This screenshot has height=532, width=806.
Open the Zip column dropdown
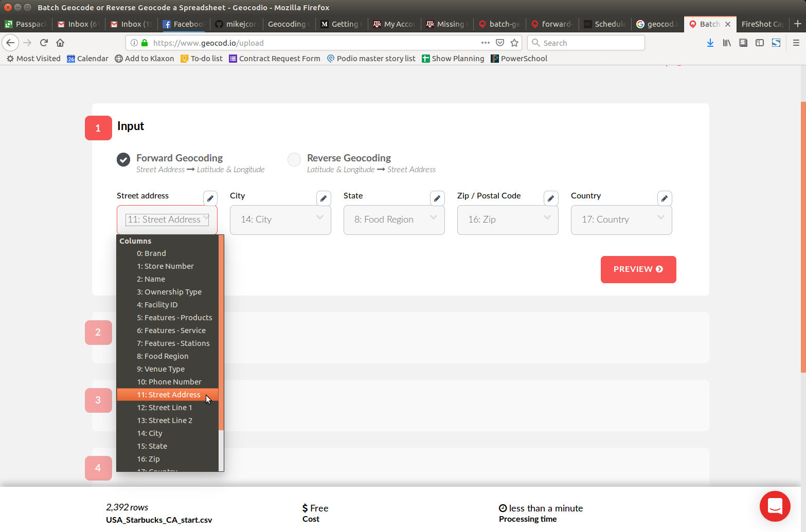point(508,220)
